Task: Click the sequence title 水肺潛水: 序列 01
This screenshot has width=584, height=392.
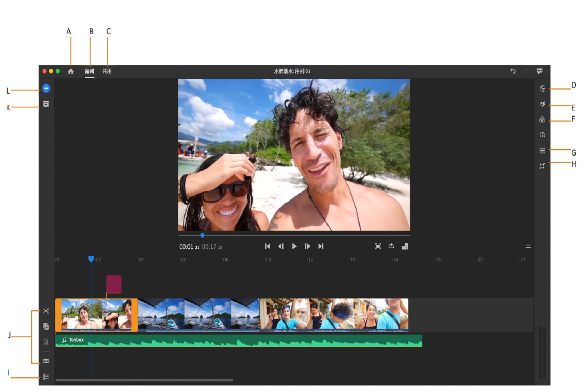Action: 292,71
